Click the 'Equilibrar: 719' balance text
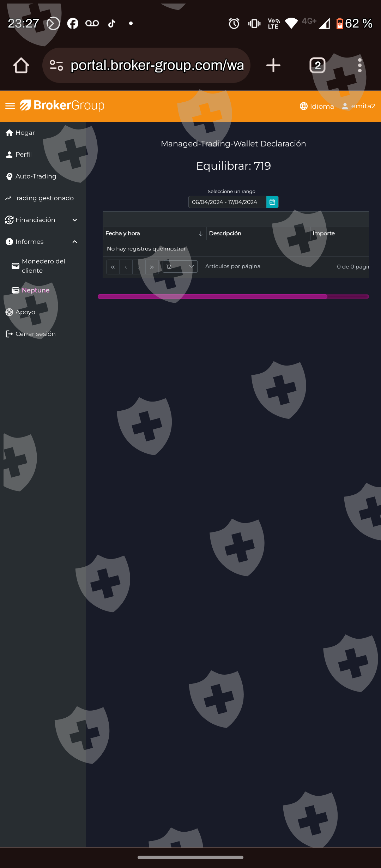This screenshot has height=868, width=381. tap(234, 166)
